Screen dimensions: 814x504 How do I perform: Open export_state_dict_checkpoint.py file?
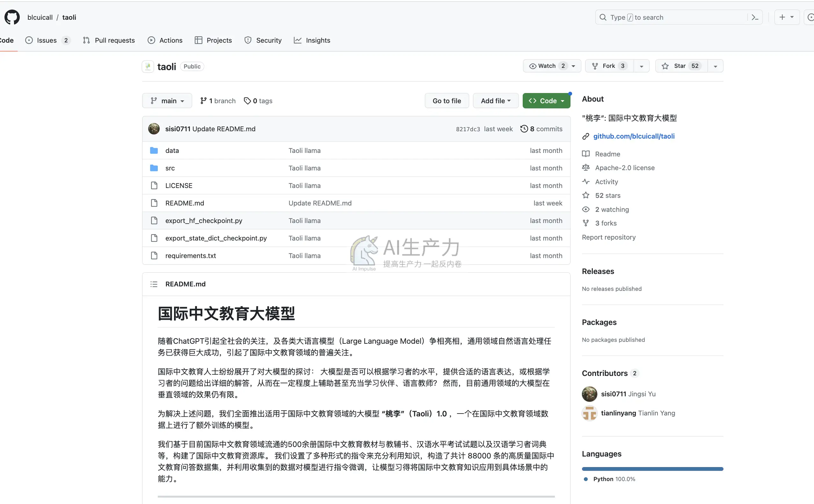point(216,238)
